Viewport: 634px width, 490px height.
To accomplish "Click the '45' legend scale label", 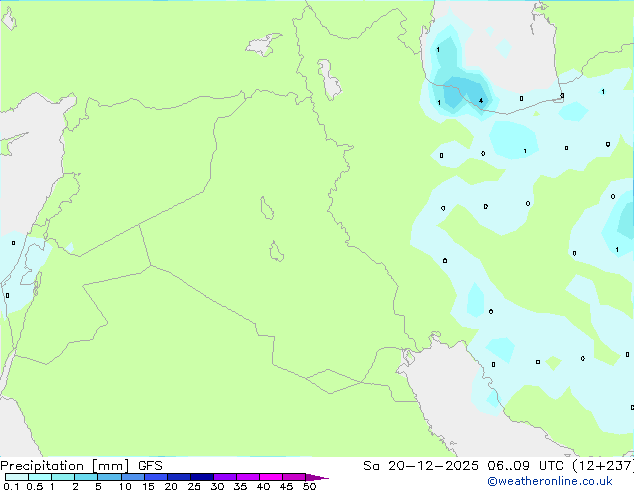I will point(286,486).
